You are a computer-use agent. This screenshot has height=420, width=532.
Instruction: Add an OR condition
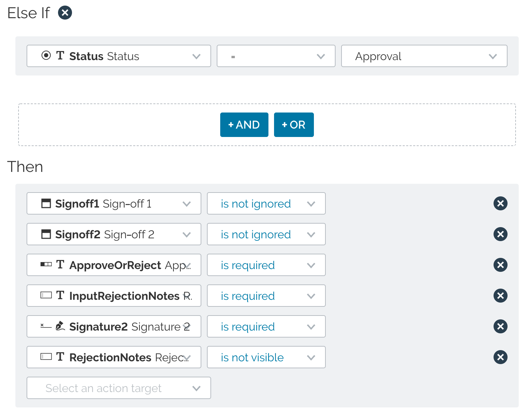pyautogui.click(x=294, y=125)
